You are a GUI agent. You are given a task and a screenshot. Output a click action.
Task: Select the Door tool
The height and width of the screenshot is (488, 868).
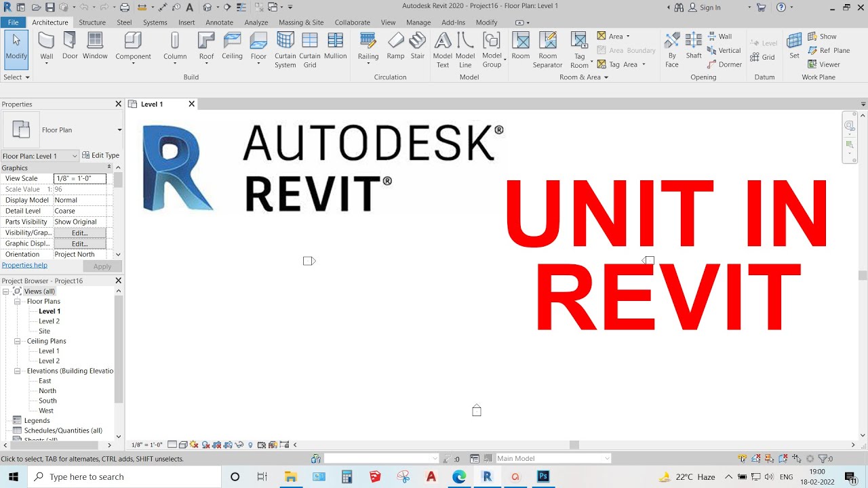[x=70, y=46]
